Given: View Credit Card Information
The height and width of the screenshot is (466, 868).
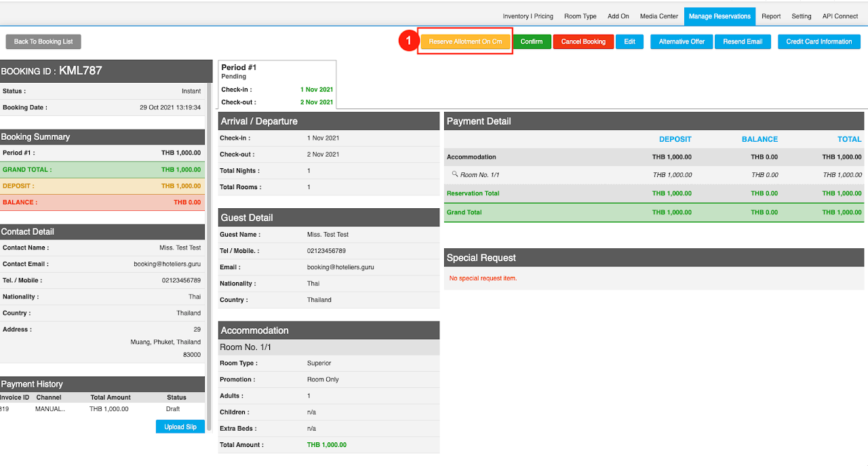Looking at the screenshot, I should tap(818, 41).
